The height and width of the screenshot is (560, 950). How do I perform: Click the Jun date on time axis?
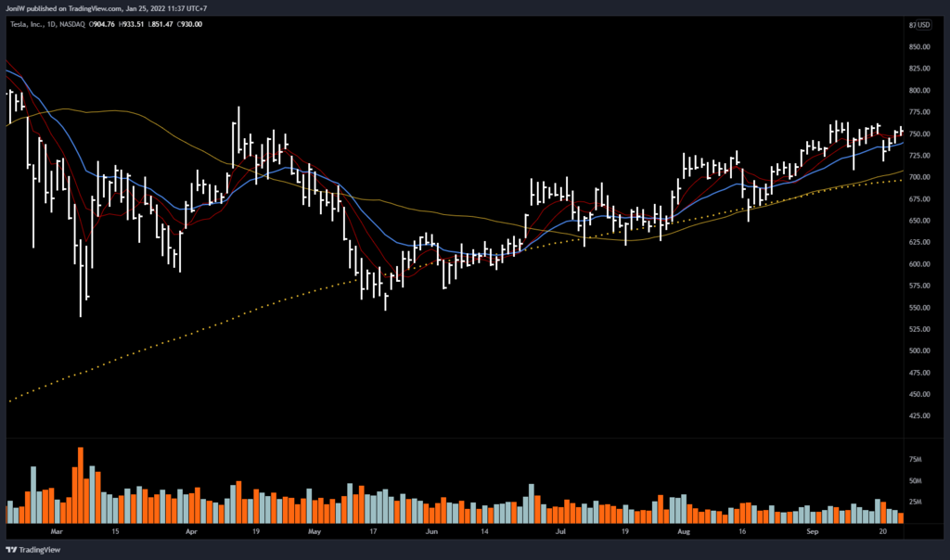(431, 533)
